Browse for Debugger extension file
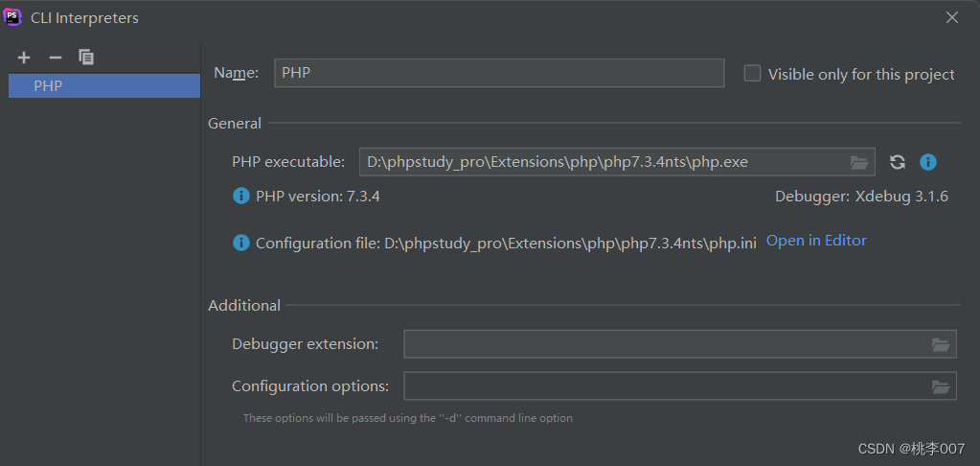The width and height of the screenshot is (980, 466). (941, 344)
